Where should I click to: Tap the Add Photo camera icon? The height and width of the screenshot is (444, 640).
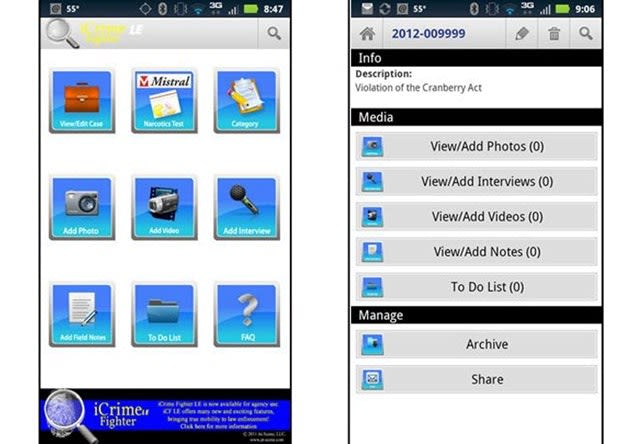point(82,207)
